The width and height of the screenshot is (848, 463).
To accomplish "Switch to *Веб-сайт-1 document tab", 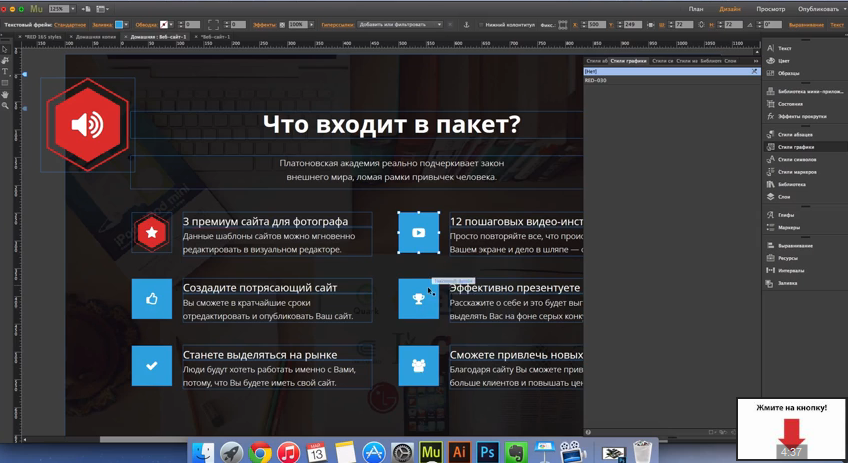I will [x=215, y=37].
